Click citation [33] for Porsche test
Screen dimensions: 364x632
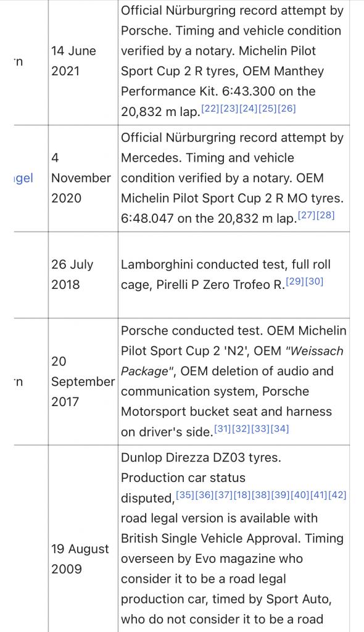point(261,429)
